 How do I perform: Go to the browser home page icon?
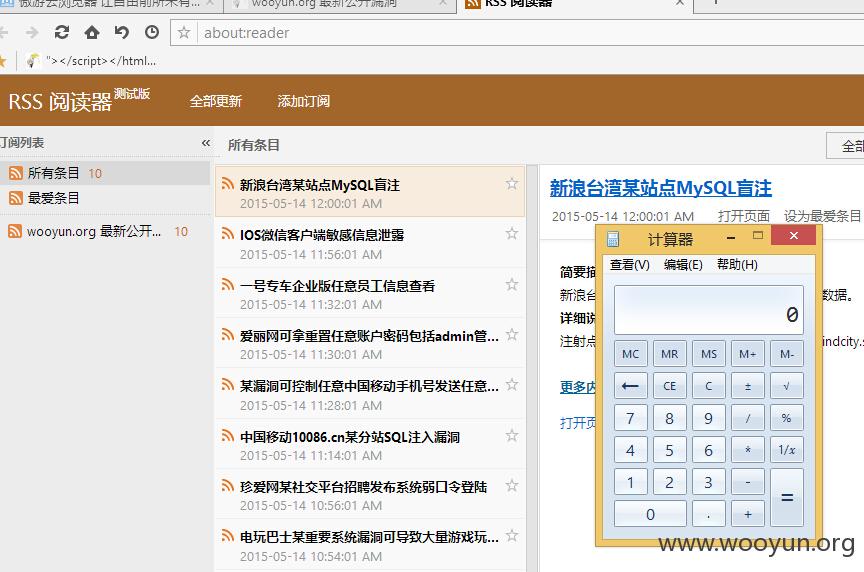[91, 33]
